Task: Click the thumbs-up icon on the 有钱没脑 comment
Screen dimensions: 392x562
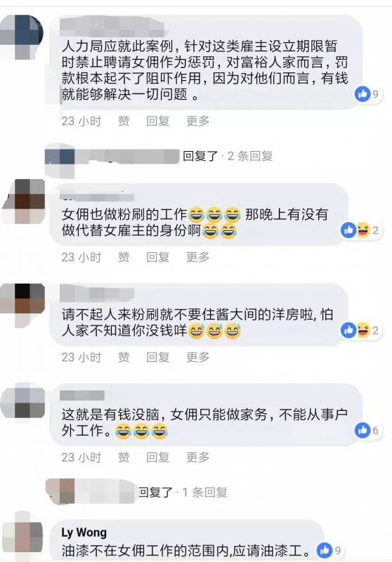Action: pos(362,430)
